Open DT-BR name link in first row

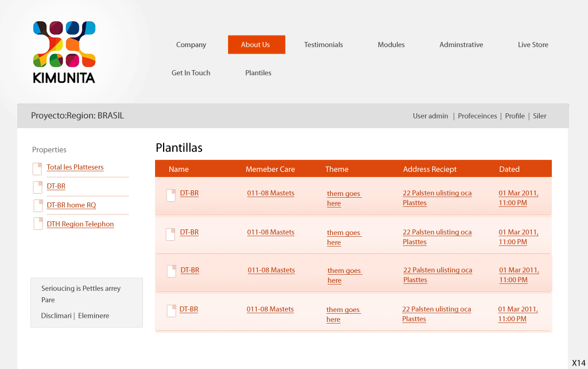pyautogui.click(x=189, y=193)
